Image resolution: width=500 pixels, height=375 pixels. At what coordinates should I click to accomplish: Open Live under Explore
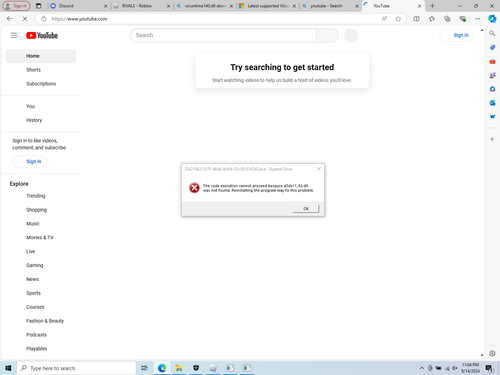click(41, 252)
